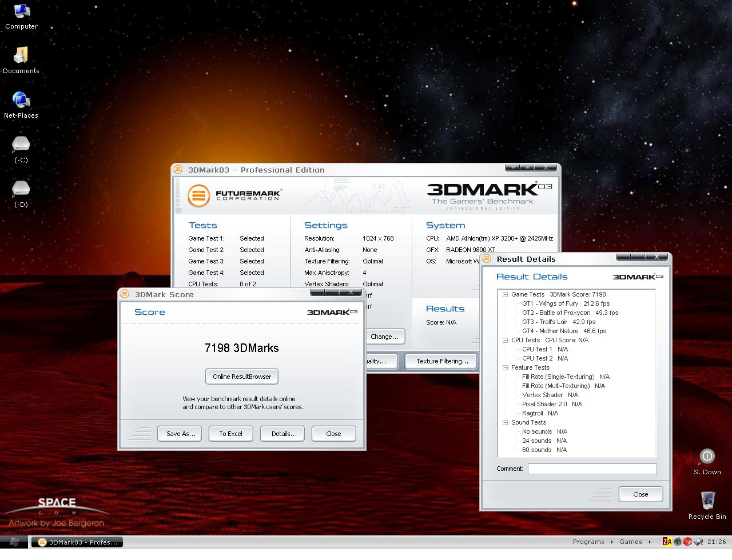732x560 pixels.
Task: Click the Futuremark Corporation logo
Action: click(235, 195)
